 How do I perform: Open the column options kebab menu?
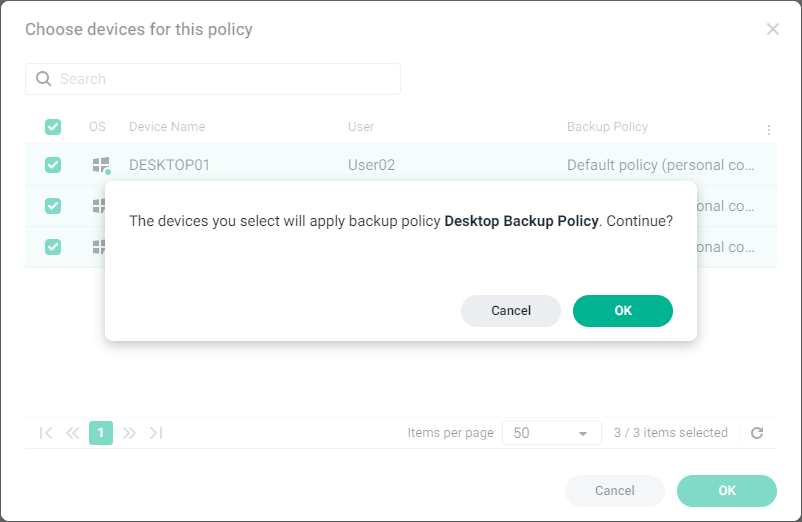coord(768,129)
